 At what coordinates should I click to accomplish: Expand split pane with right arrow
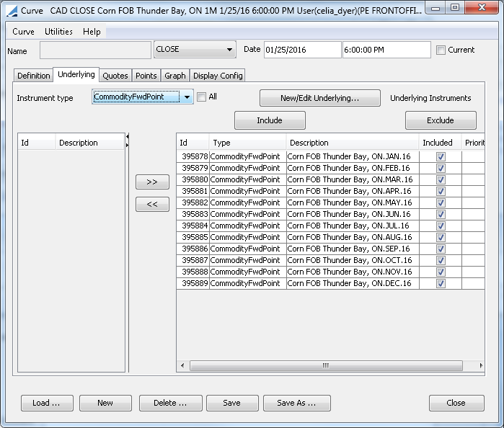pos(128,146)
